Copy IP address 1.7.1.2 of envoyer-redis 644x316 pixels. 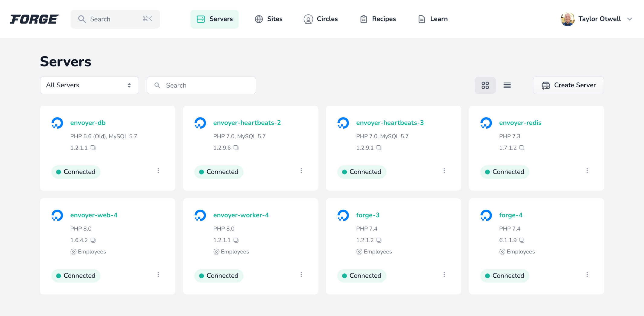point(522,148)
